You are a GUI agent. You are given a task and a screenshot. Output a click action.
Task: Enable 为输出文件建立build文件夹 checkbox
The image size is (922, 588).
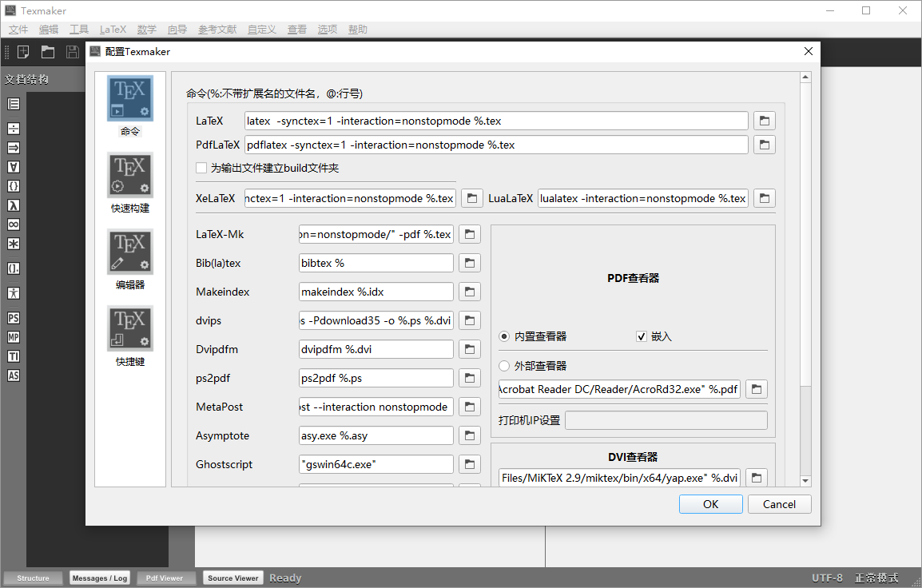(x=201, y=168)
